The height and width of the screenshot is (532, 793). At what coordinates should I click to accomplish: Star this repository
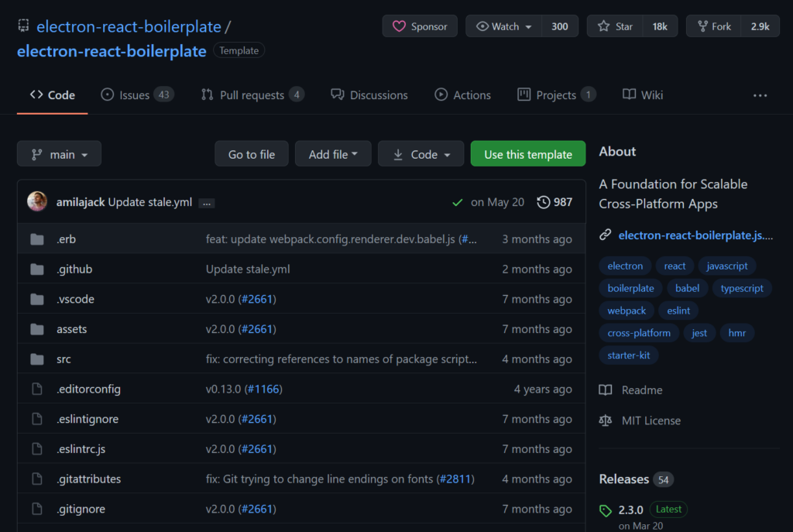pos(615,26)
